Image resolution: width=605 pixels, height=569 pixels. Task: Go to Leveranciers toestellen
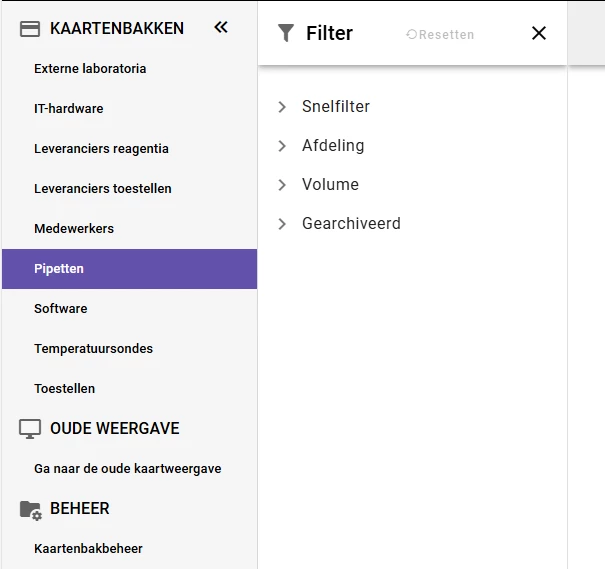[x=102, y=189]
